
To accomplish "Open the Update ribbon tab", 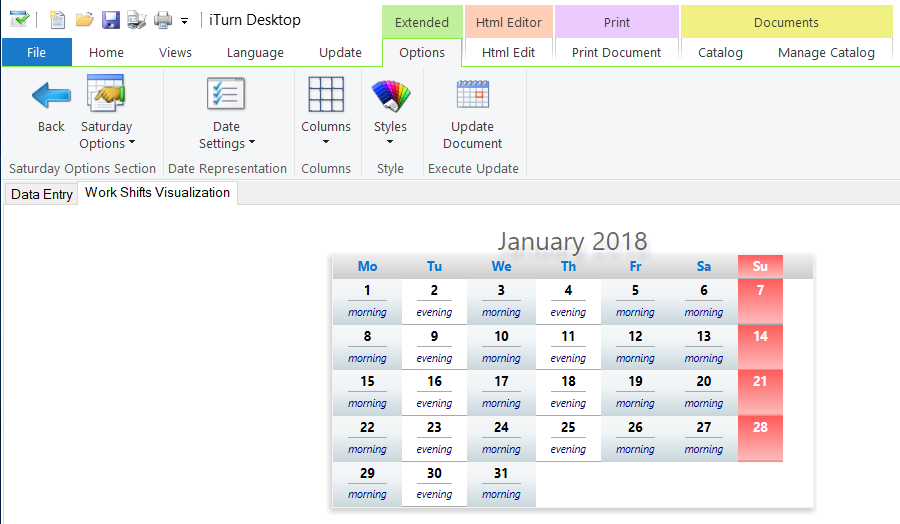I will pyautogui.click(x=340, y=52).
